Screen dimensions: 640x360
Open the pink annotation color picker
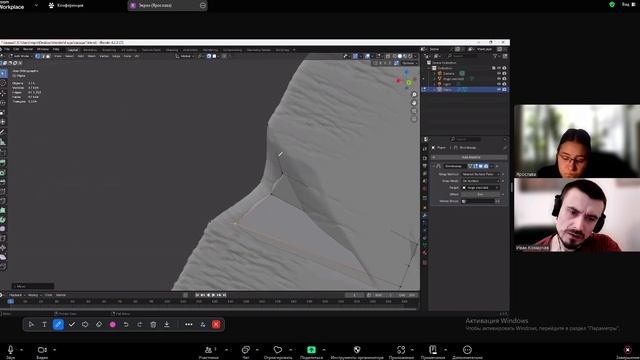pyautogui.click(x=113, y=324)
